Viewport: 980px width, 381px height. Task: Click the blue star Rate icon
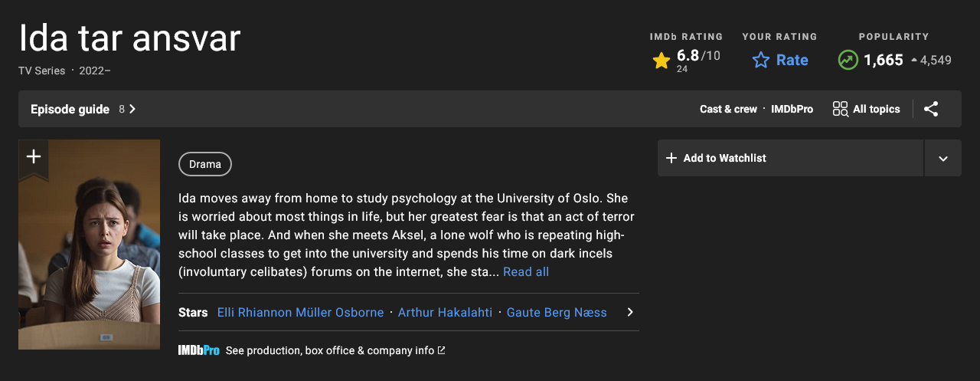click(x=760, y=60)
